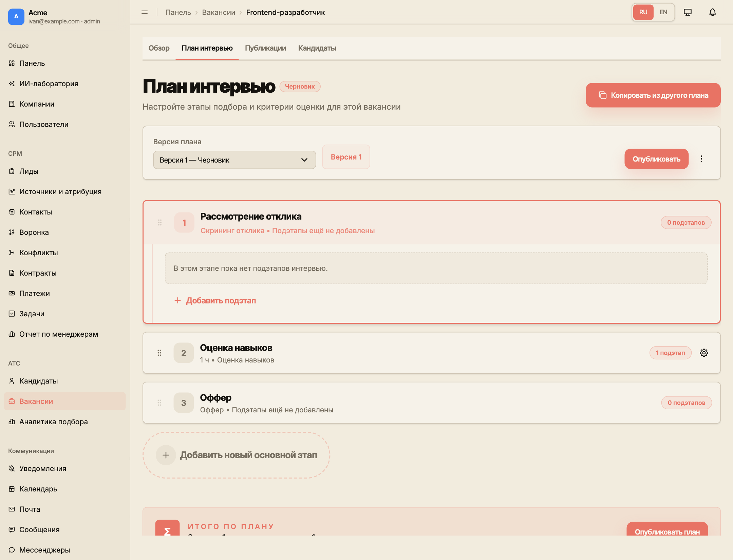
Task: Click the Acme avatar logo
Action: coord(16,17)
